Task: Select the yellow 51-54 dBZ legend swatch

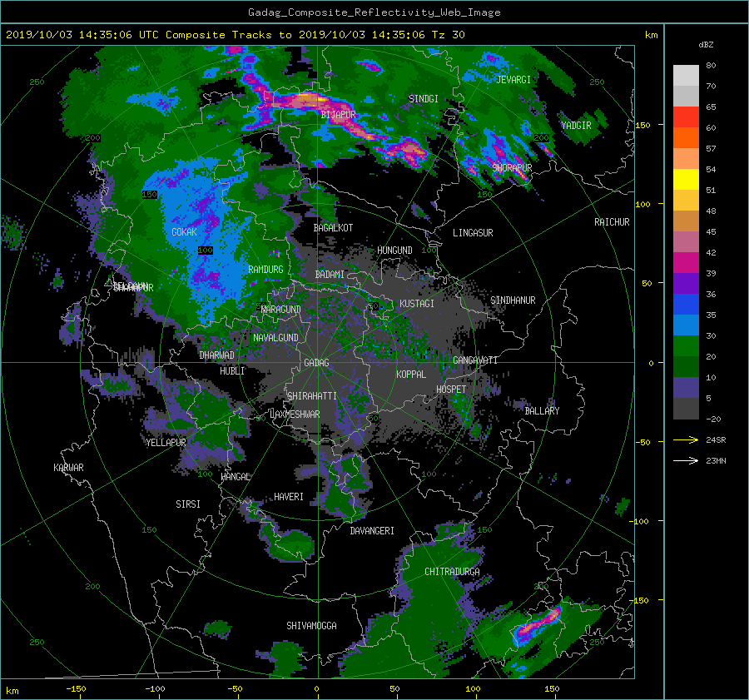Action: 686,180
